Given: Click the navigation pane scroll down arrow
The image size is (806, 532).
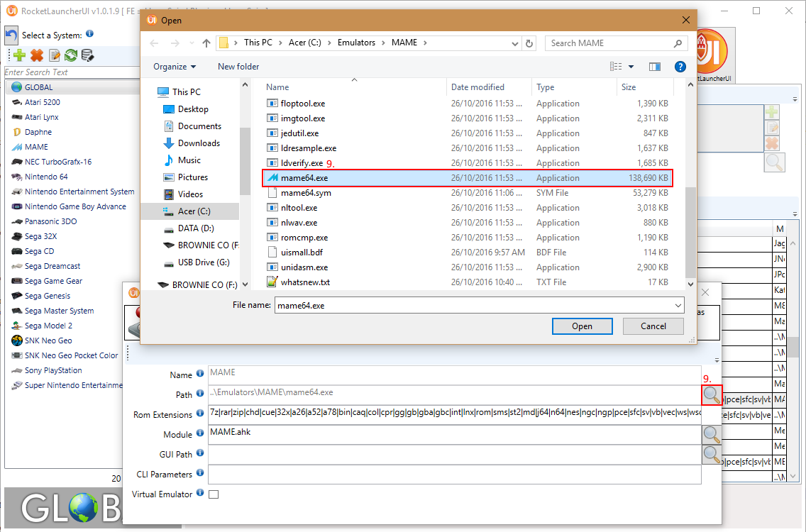Looking at the screenshot, I should (x=245, y=284).
